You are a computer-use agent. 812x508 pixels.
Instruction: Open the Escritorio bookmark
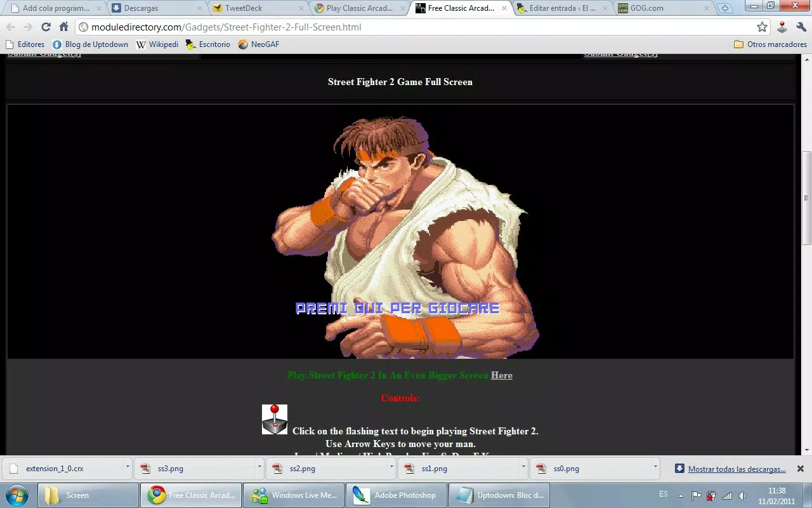208,44
